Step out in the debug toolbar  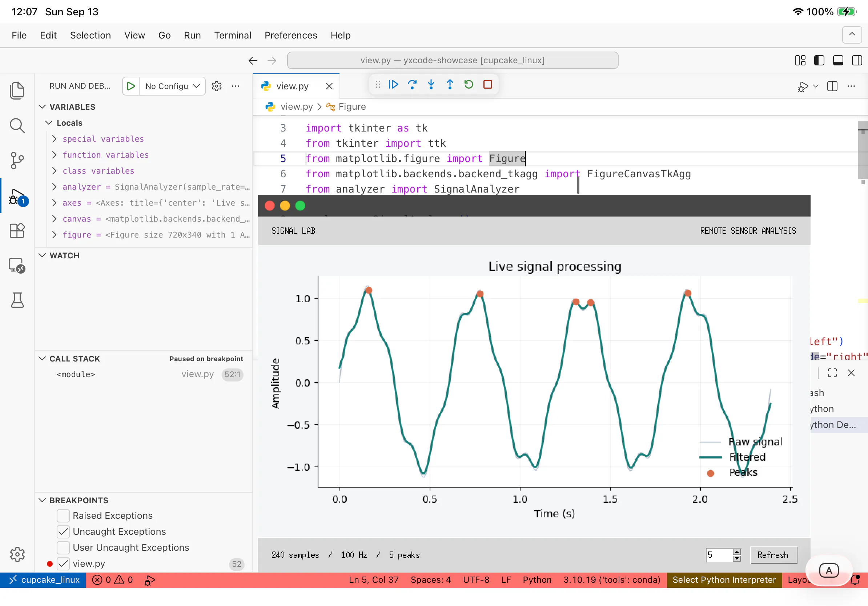click(x=450, y=84)
